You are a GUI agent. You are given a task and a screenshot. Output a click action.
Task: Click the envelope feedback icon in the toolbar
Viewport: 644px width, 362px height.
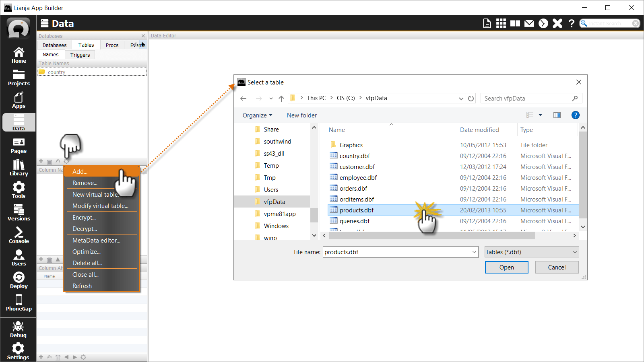click(529, 23)
